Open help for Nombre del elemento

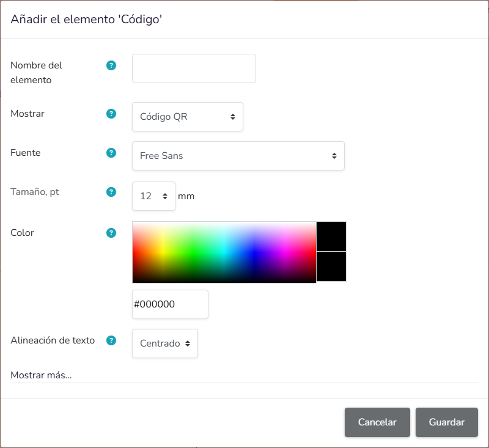tap(111, 65)
